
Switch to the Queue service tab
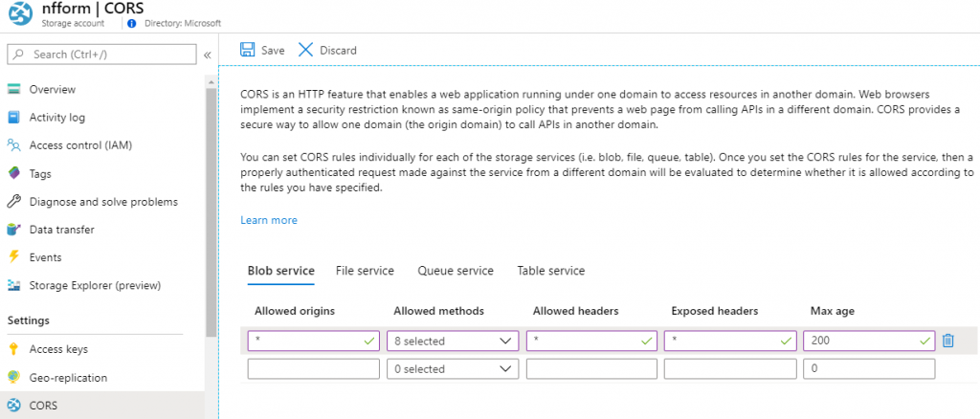[x=456, y=271]
